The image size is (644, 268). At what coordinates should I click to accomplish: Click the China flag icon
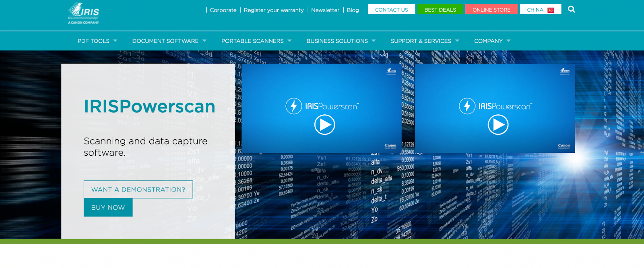coord(551,10)
